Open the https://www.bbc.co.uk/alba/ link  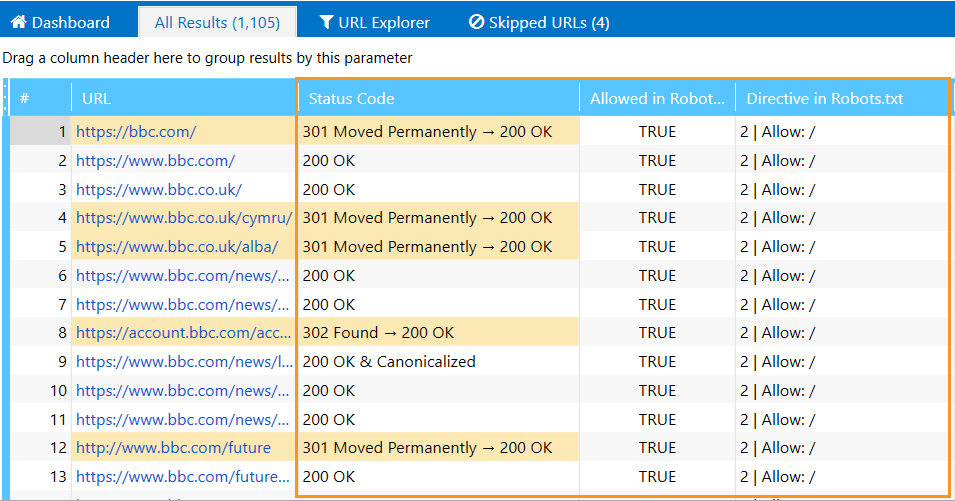coord(177,247)
